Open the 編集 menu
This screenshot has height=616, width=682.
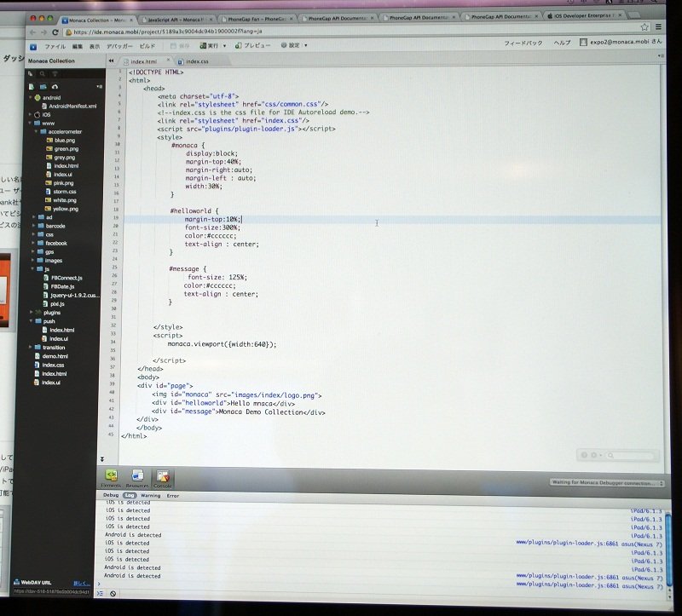(x=78, y=47)
